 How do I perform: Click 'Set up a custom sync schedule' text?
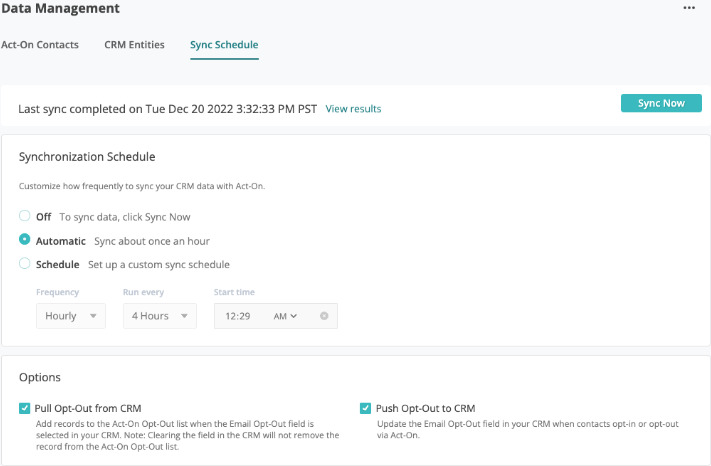coord(159,265)
